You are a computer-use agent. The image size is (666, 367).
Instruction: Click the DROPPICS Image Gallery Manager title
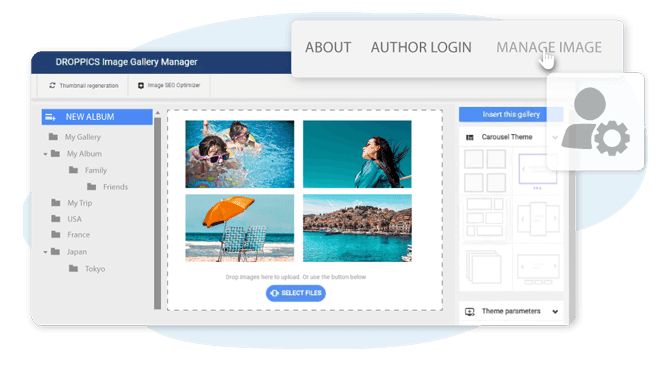pos(126,62)
